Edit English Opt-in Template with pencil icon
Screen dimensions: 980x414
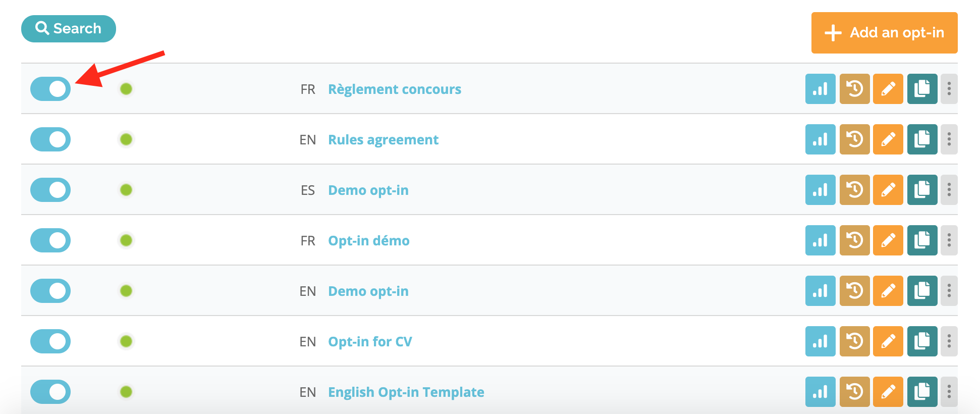coord(888,392)
